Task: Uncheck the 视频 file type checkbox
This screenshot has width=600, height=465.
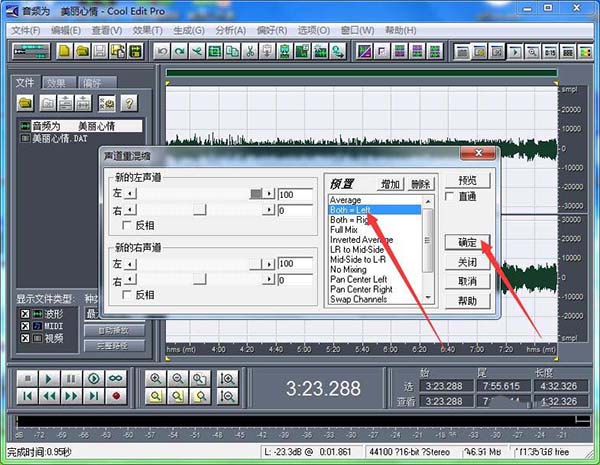Action: (25, 338)
